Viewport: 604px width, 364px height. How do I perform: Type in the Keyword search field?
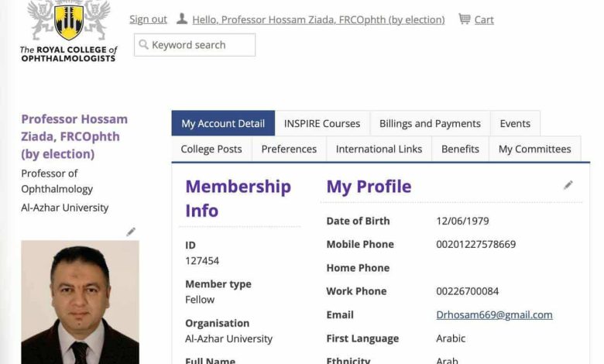tap(200, 45)
